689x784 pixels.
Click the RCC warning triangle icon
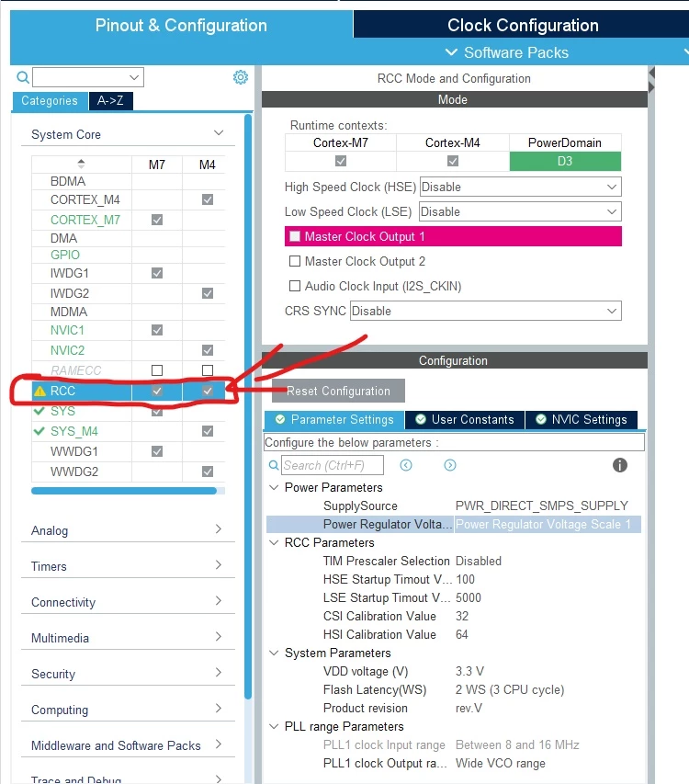40,391
